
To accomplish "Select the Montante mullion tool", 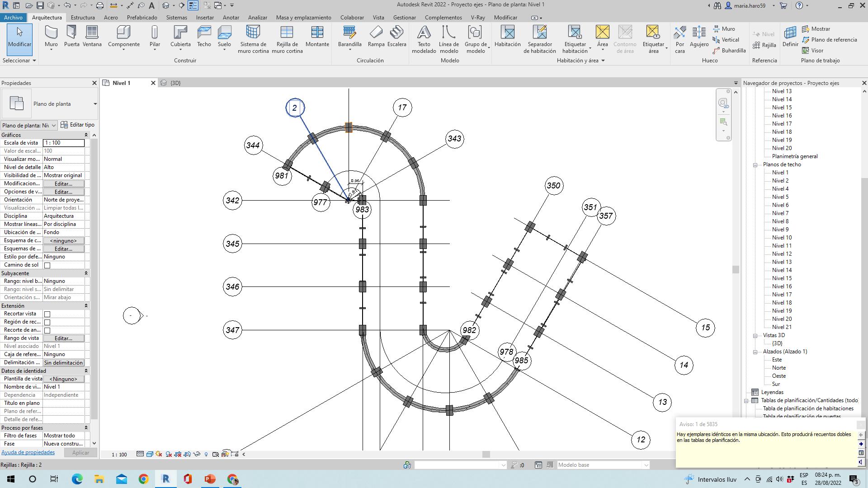I will (x=317, y=36).
